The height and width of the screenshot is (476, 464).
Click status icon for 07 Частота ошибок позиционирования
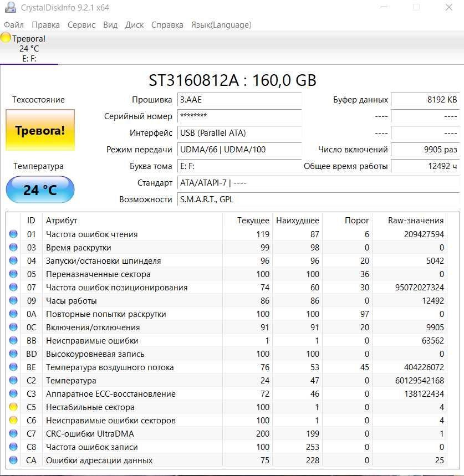point(13,287)
